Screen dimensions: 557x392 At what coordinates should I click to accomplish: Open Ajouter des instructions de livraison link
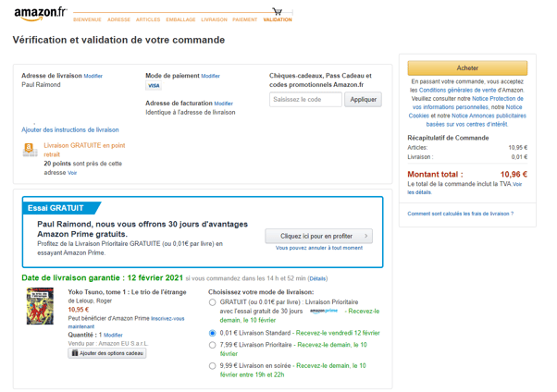[x=70, y=130]
